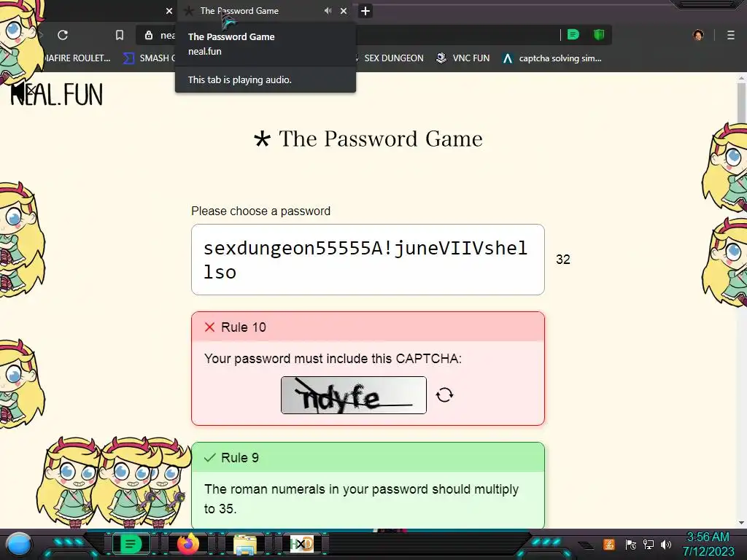Click the VNC FUN bookmark favicon
This screenshot has height=560, width=747.
click(441, 58)
